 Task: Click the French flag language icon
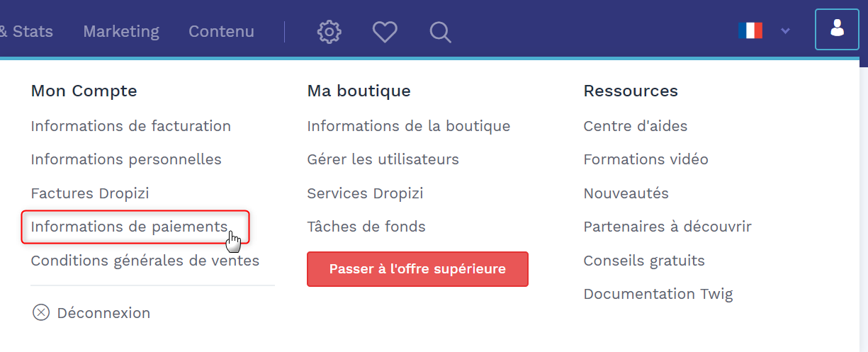coord(750,30)
